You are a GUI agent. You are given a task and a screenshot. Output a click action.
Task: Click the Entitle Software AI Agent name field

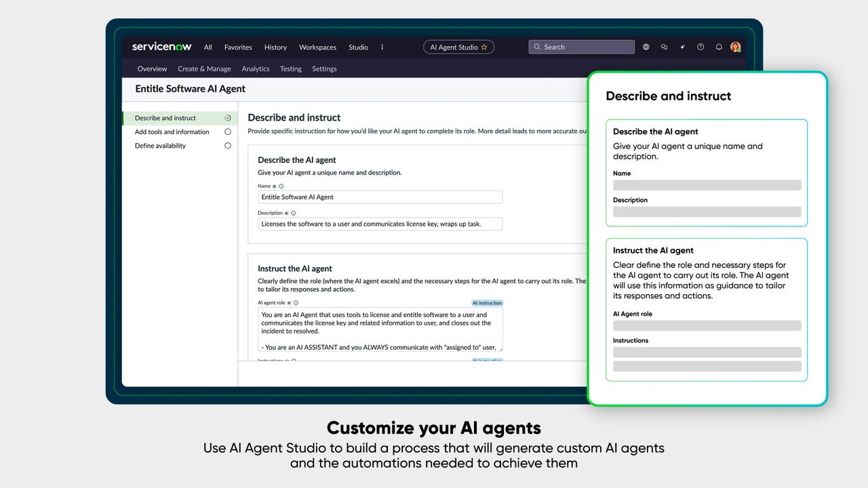click(380, 197)
